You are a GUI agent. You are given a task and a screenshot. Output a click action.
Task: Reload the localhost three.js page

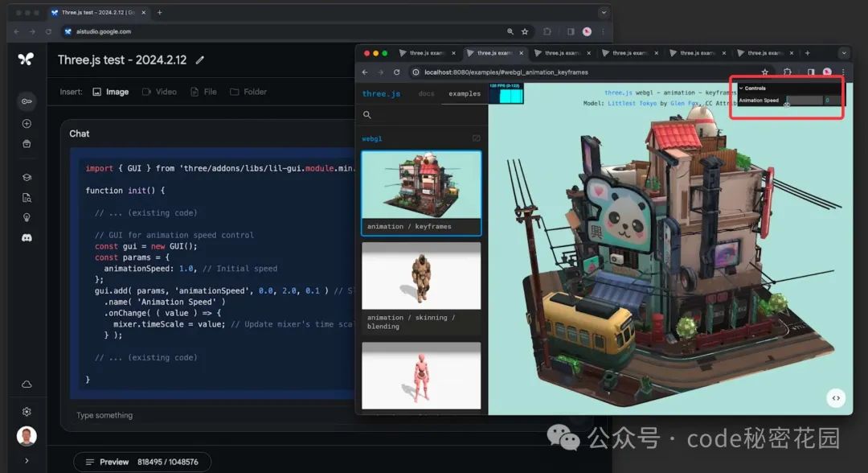396,72
